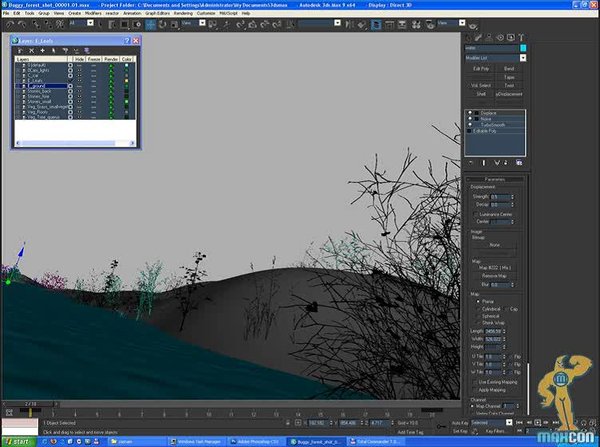Select the Unlink Selection tool
Screen dimensions: 600x447
tap(48, 25)
